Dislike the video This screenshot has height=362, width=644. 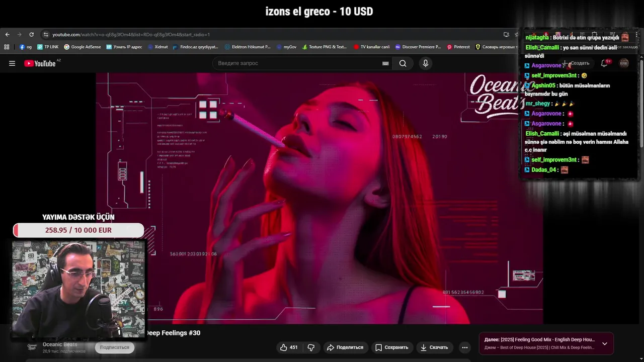click(311, 347)
